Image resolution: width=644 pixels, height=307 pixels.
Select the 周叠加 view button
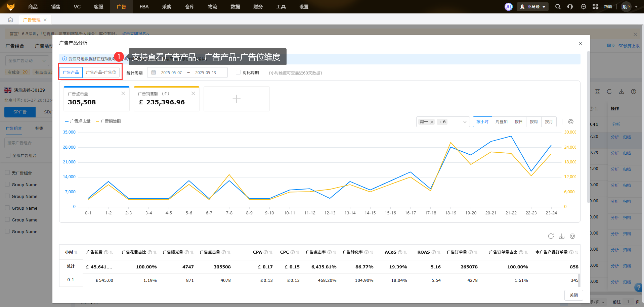pos(501,122)
